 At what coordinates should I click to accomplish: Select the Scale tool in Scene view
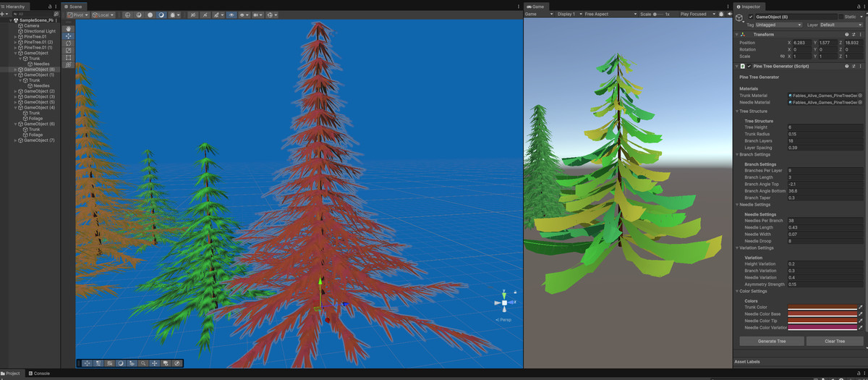tap(69, 50)
